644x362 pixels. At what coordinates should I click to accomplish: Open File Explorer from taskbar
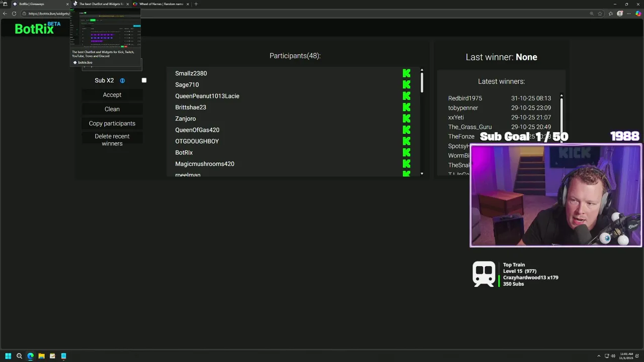[41, 356]
